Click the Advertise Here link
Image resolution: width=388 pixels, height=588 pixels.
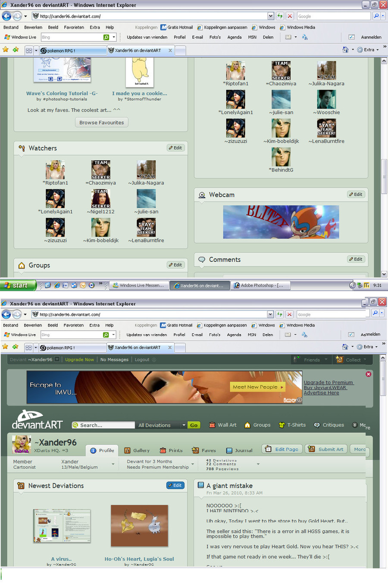321,393
